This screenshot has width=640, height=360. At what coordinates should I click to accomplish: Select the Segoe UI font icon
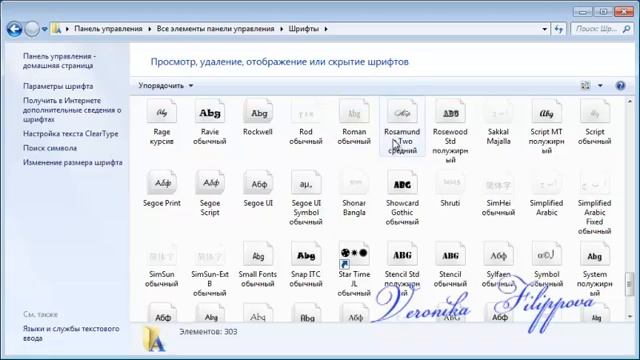click(258, 183)
